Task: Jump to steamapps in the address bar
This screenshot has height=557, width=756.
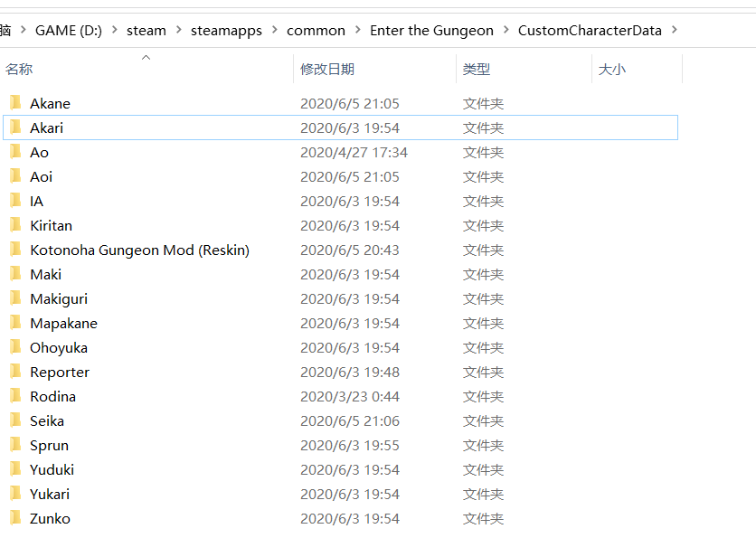Action: click(x=226, y=31)
